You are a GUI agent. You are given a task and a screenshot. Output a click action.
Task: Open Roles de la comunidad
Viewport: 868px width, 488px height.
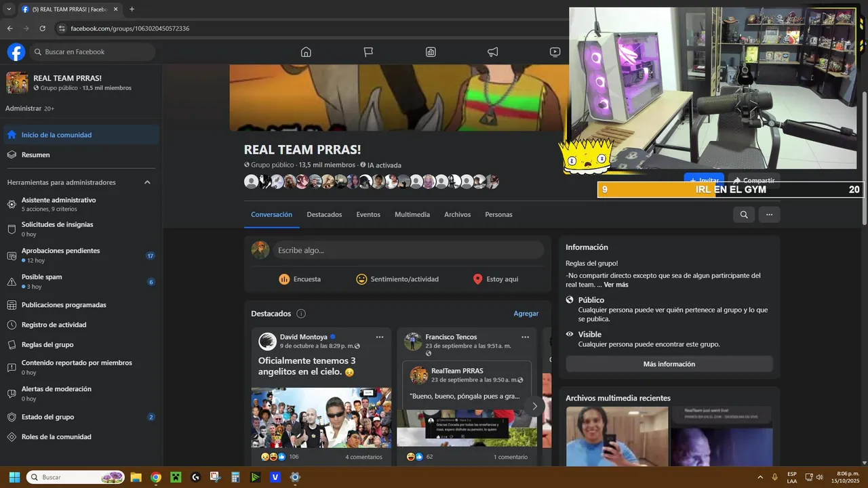[x=81, y=436]
